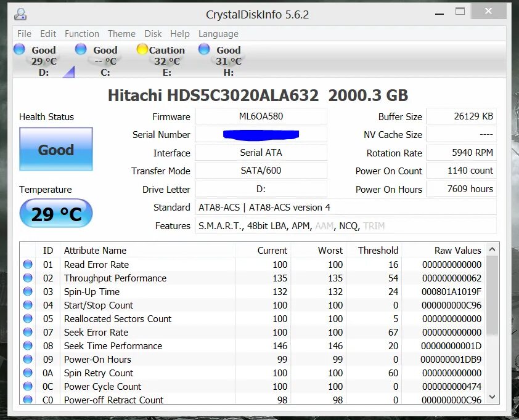The image size is (519, 420).
Task: Open the File menu
Action: pyautogui.click(x=24, y=34)
